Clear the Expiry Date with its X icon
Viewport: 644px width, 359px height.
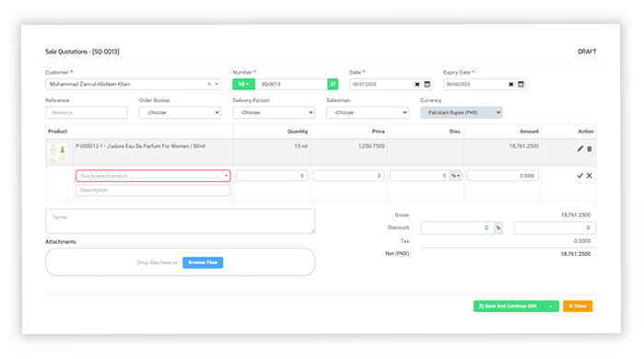coord(511,84)
